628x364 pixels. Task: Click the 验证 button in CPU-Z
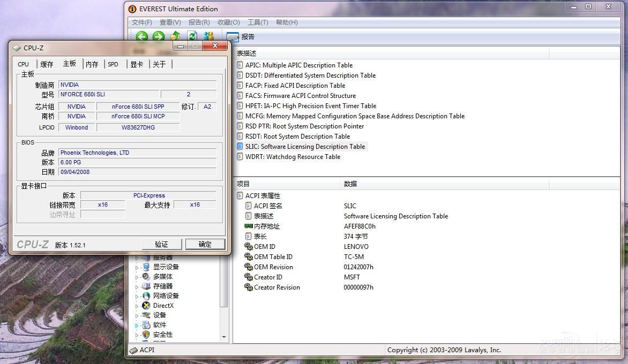point(162,245)
